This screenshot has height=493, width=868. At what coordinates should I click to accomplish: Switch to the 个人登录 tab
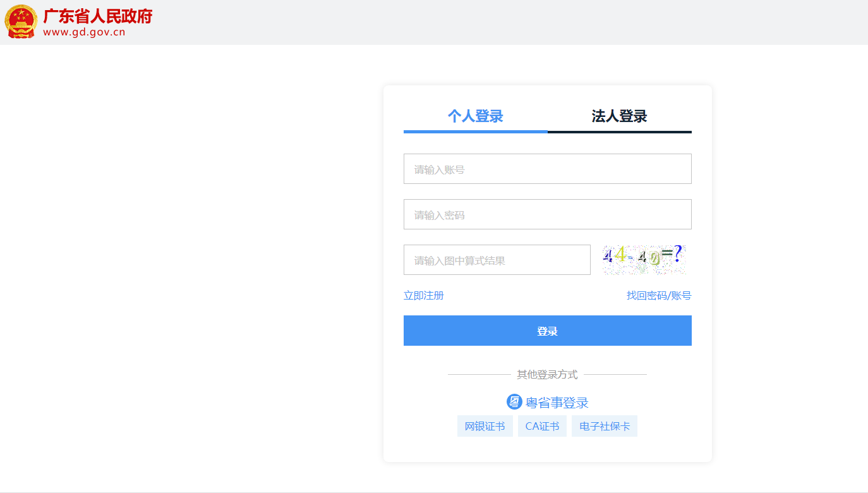(475, 116)
